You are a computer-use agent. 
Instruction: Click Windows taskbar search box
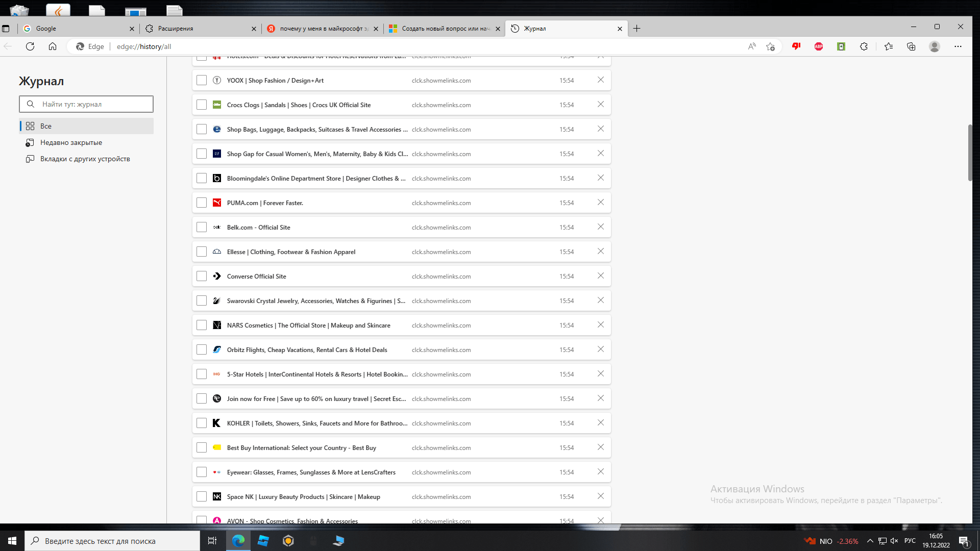(x=112, y=541)
